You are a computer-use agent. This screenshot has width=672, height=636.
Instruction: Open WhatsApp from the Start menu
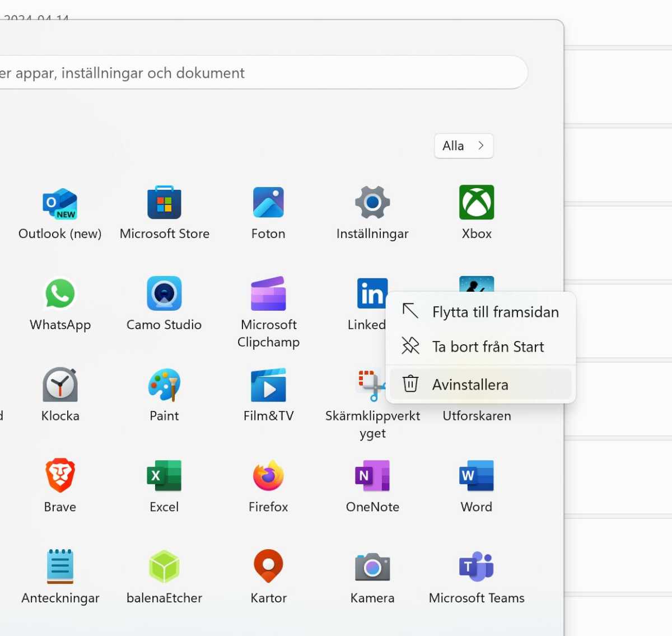pyautogui.click(x=60, y=294)
